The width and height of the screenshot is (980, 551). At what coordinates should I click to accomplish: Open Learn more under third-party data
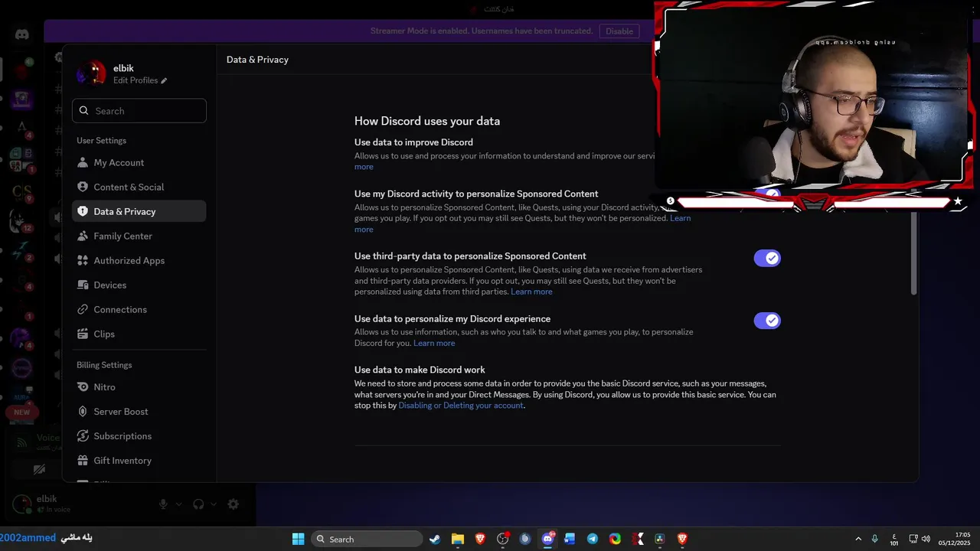(531, 292)
